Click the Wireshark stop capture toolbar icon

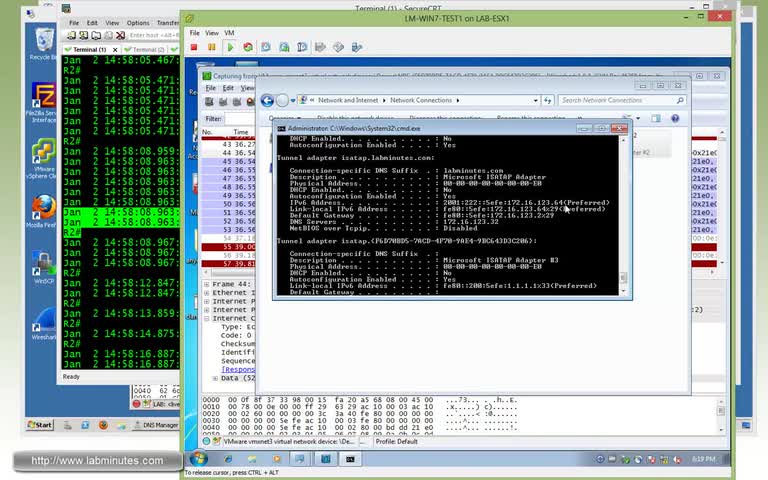point(250,102)
